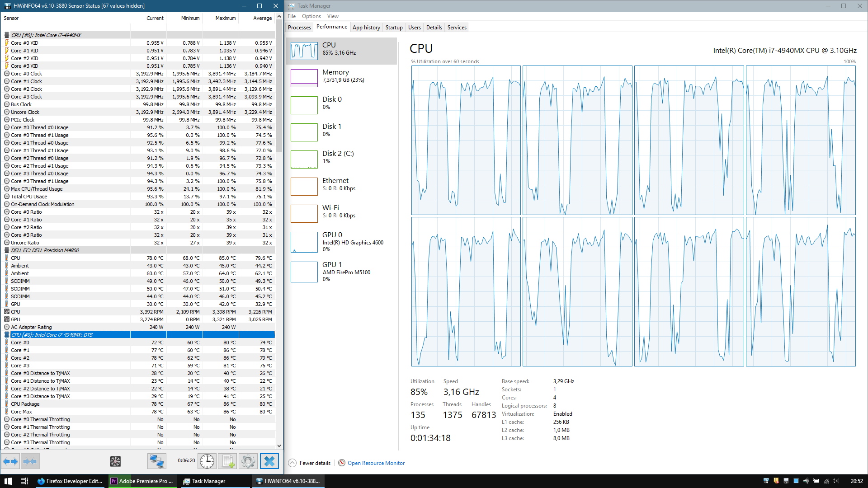
Task: Click HWiNFO vertical scrollbar thumb
Action: click(279, 87)
